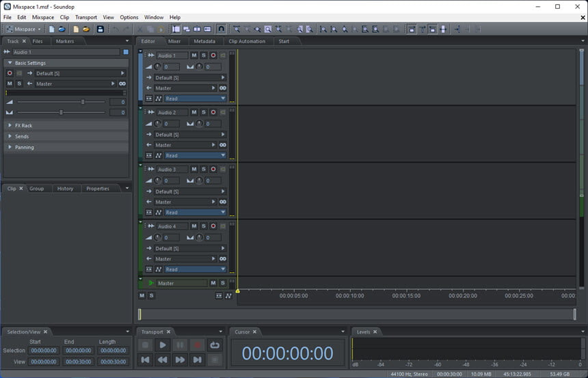Open the Mixspace menu in menu bar
Viewport: 588px width, 378px height.
(43, 17)
